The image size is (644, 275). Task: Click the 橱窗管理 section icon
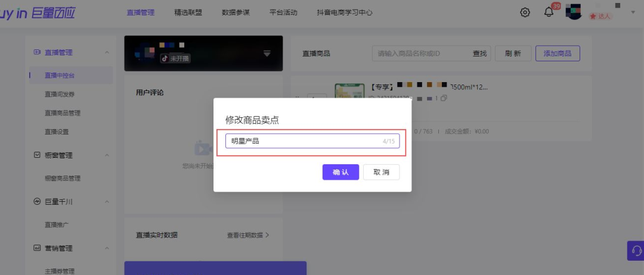37,155
